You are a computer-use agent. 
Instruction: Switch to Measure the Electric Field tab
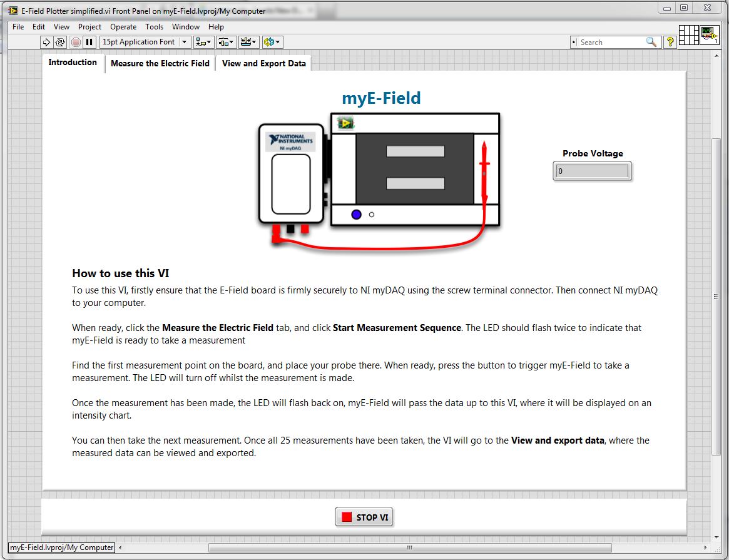(160, 63)
